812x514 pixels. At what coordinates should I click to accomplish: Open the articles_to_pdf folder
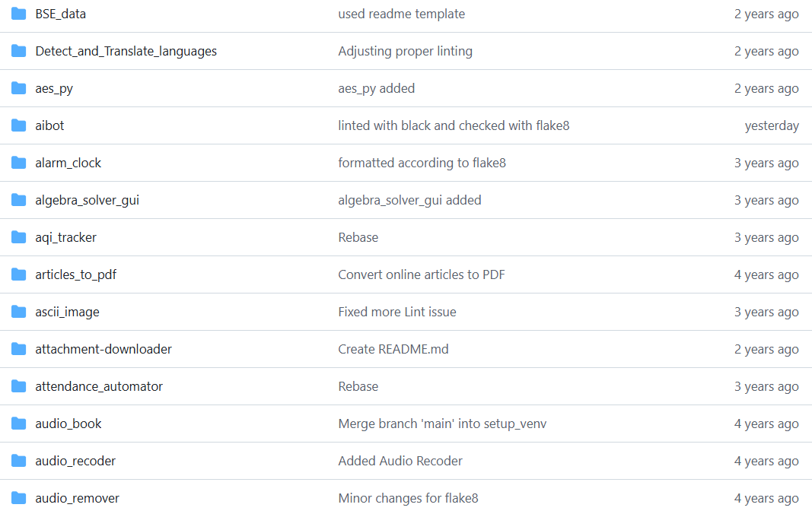click(75, 274)
